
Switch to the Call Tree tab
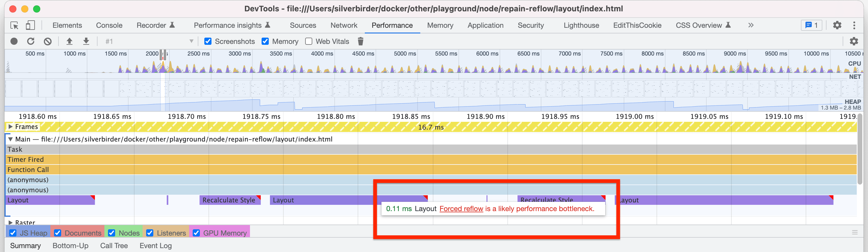[114, 246]
